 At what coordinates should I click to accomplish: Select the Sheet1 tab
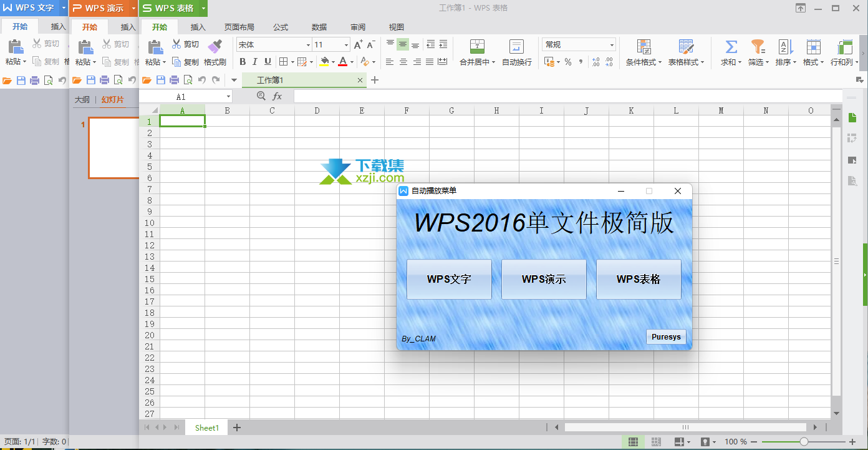click(x=207, y=428)
